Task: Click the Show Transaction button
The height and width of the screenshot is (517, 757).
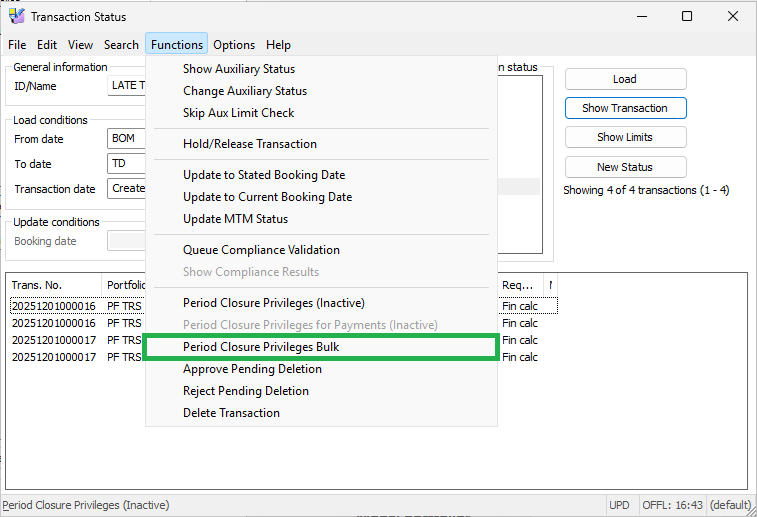Action: 625,108
